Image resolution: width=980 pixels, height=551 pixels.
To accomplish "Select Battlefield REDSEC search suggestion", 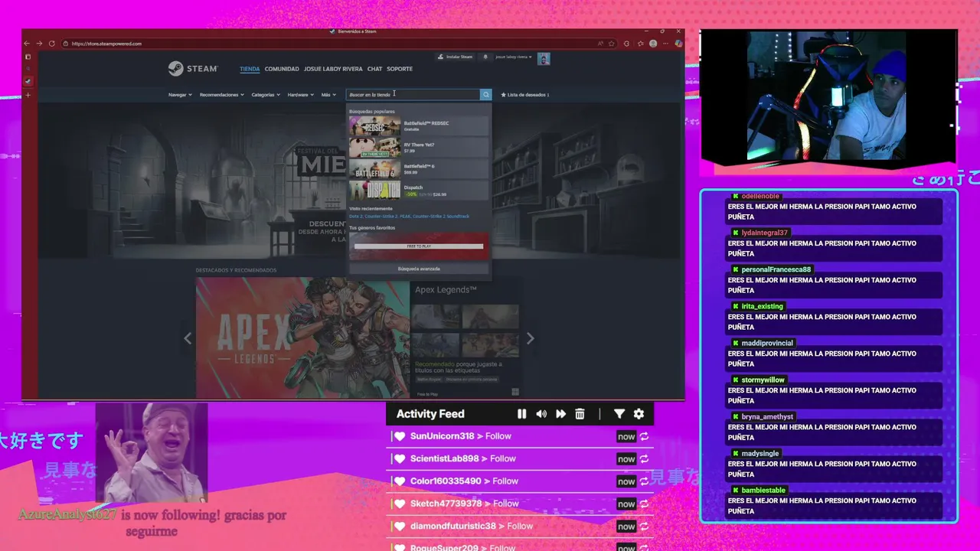I will (419, 126).
